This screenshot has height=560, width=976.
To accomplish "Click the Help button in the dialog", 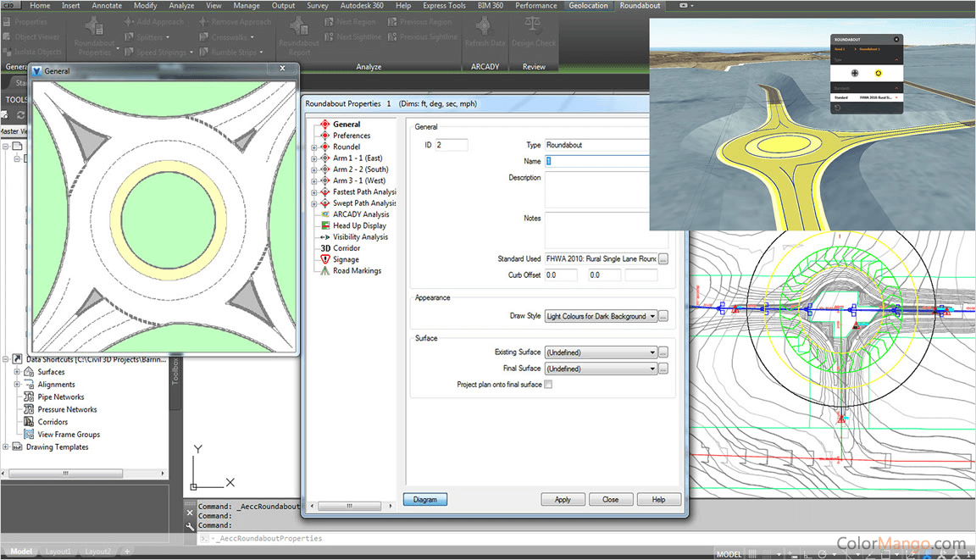I will pos(658,500).
